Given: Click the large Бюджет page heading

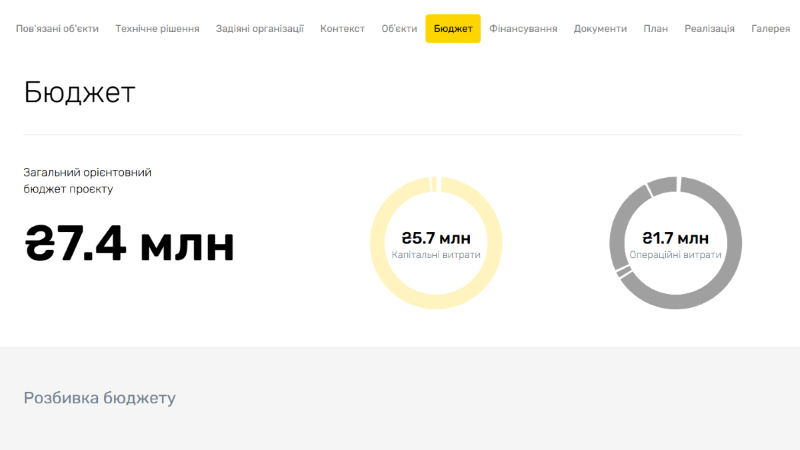Looking at the screenshot, I should pyautogui.click(x=79, y=93).
